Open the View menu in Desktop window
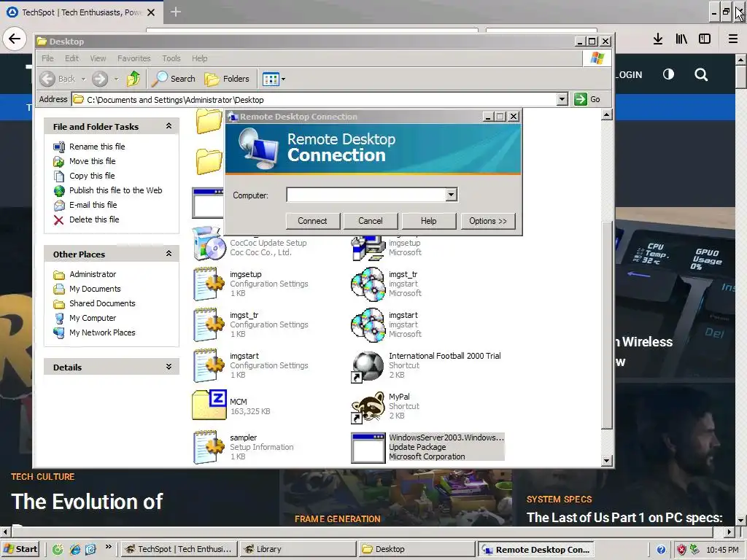747x560 pixels. point(98,58)
